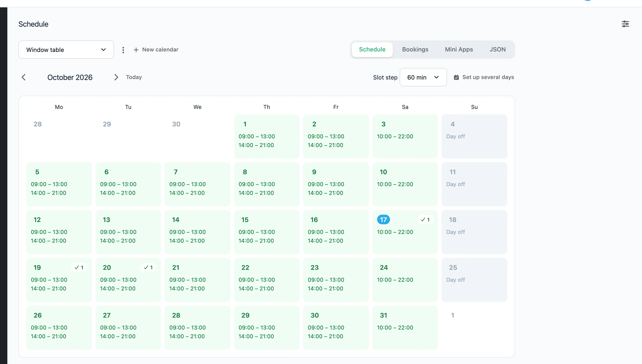
Task: Select the October 31 Saturday cell
Action: (x=405, y=327)
